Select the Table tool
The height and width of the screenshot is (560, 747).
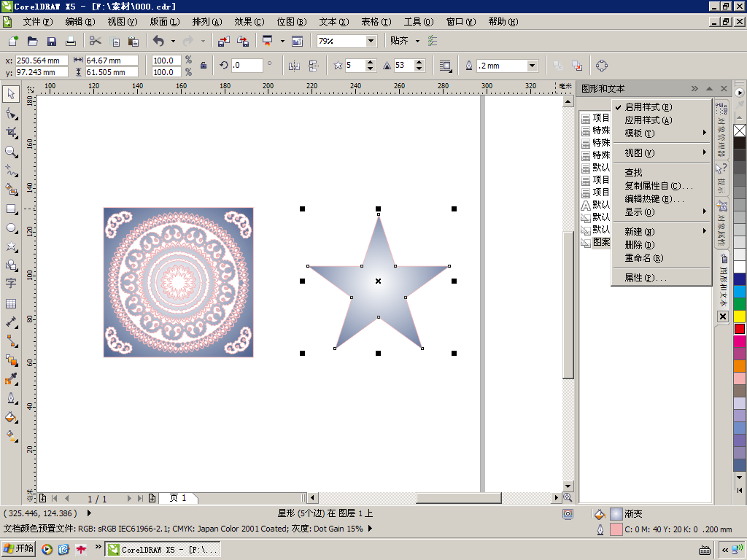[x=11, y=303]
